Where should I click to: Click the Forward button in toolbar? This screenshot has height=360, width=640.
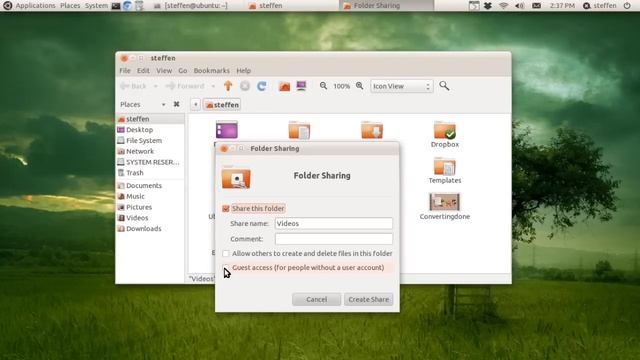[185, 86]
